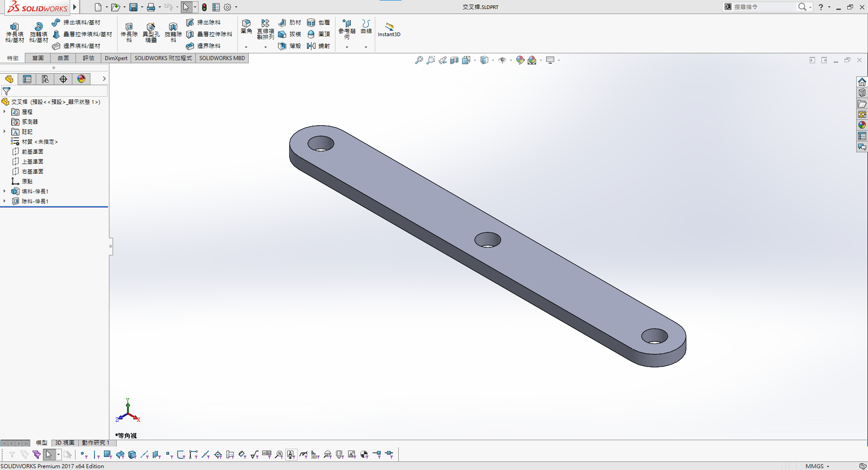
Task: Toggle Instant3D mode
Action: tap(389, 29)
